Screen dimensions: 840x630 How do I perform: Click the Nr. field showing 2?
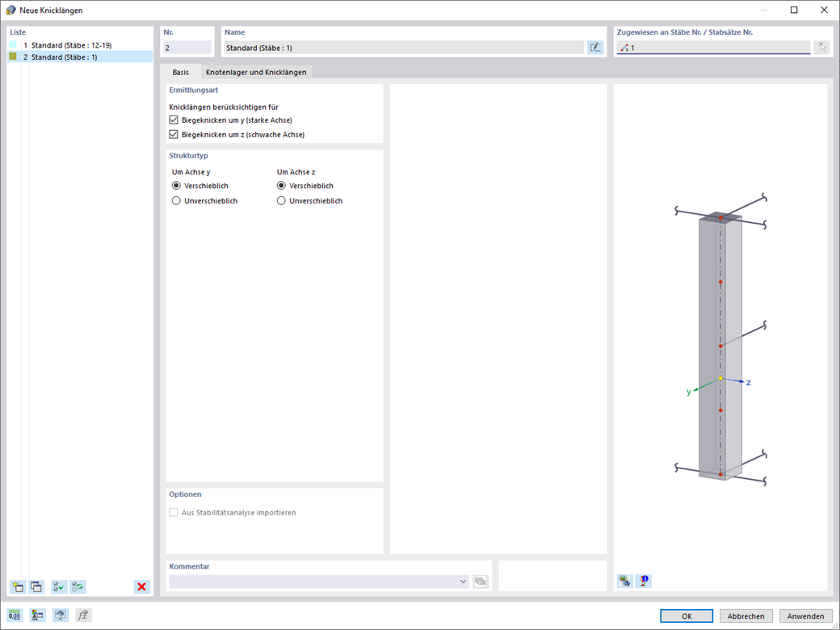coord(187,48)
